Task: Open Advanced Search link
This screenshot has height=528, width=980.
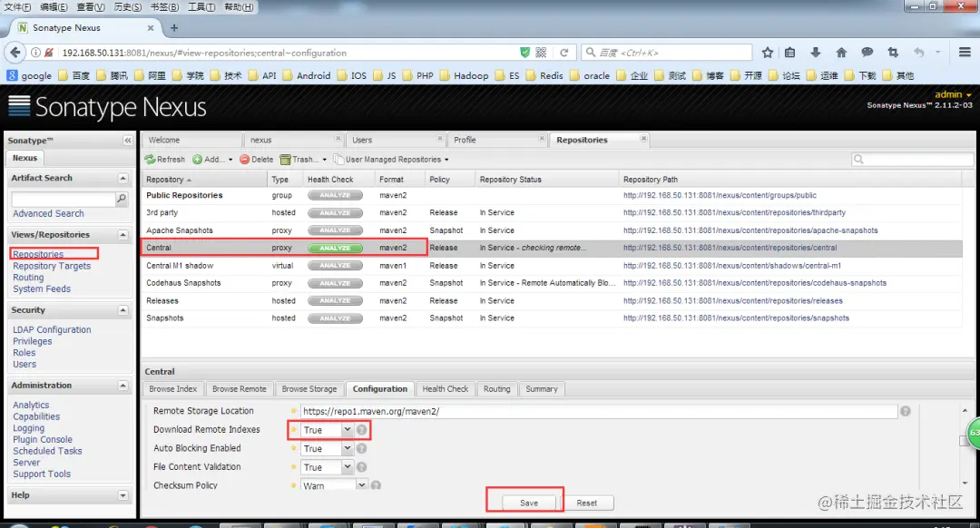Action: click(x=48, y=214)
